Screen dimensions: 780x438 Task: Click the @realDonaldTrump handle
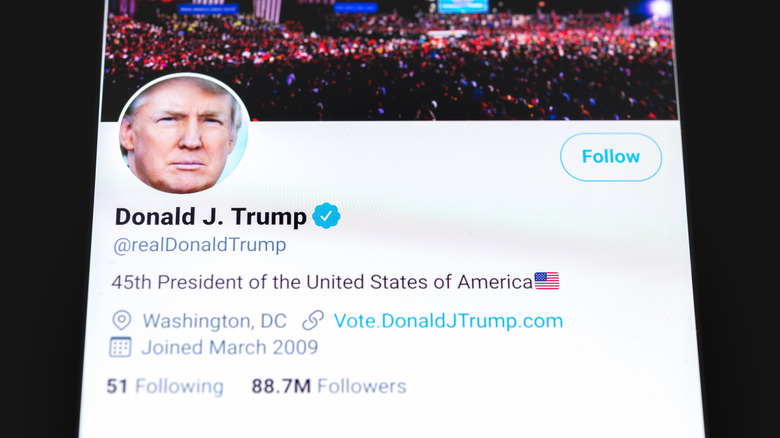coord(201,245)
